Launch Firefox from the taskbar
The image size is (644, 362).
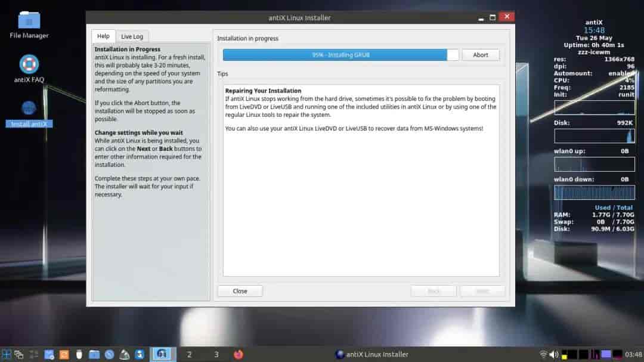tap(238, 354)
